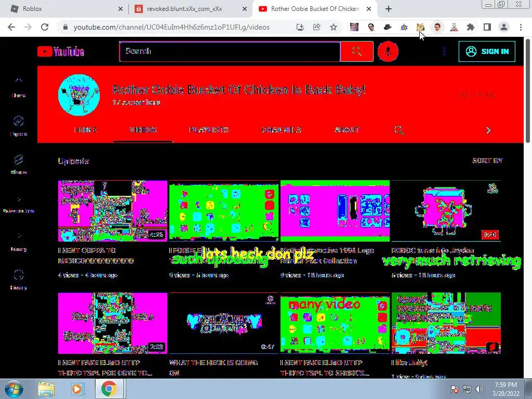Select the channel HOME tab

(x=86, y=130)
